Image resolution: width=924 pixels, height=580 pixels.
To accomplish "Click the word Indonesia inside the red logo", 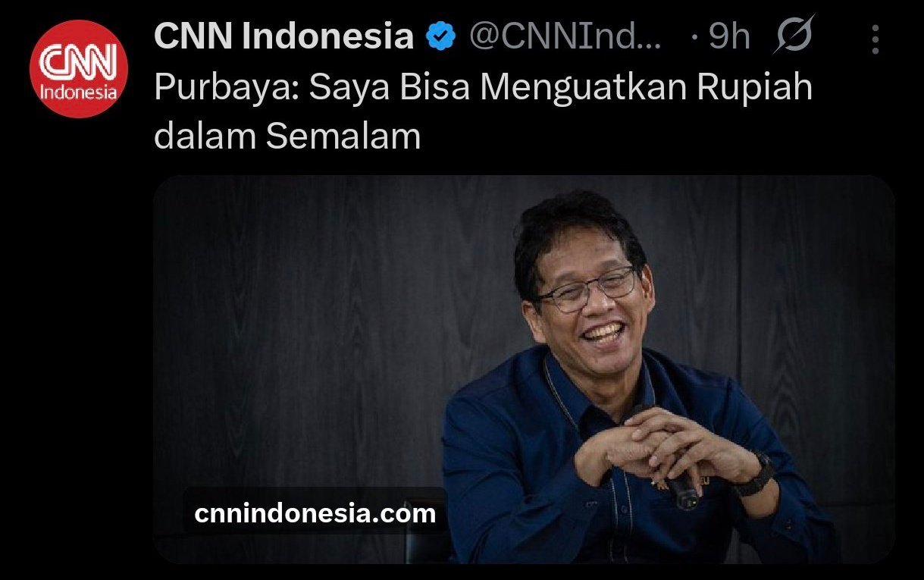I will click(79, 94).
